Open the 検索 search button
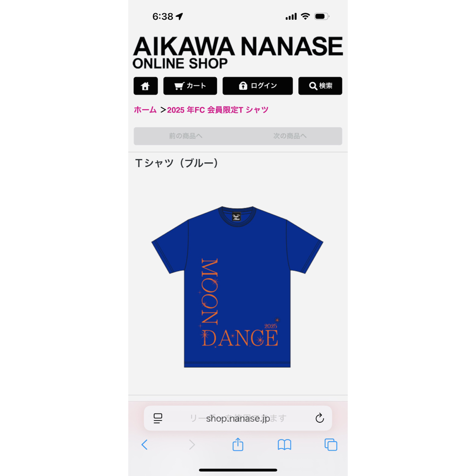This screenshot has height=476, width=476. pos(320,86)
